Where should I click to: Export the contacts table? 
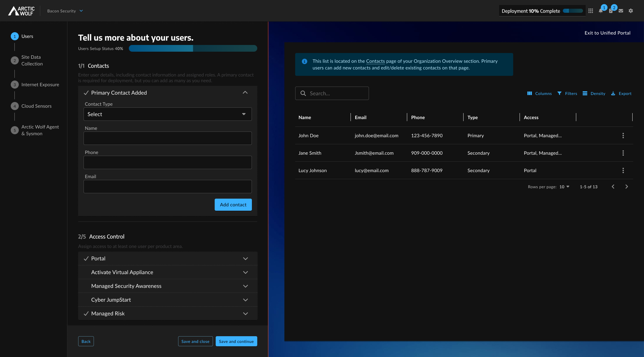click(621, 94)
